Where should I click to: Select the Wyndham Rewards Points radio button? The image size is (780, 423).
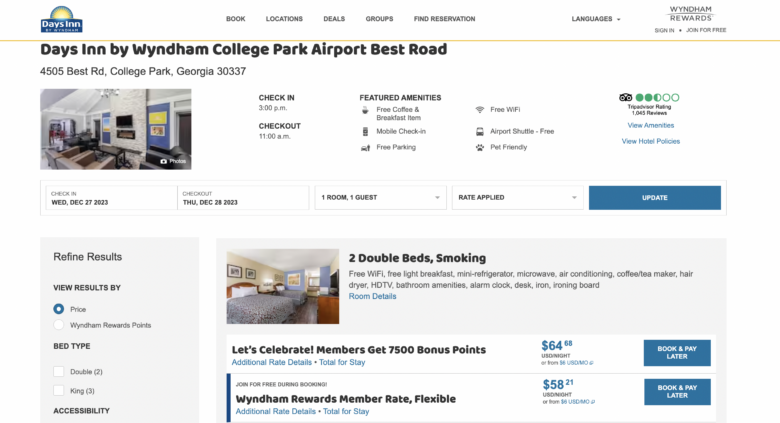(x=59, y=325)
